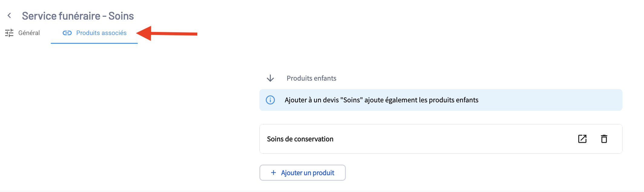Delete Soins de conservation with the trash icon
This screenshot has width=644, height=192.
(604, 139)
